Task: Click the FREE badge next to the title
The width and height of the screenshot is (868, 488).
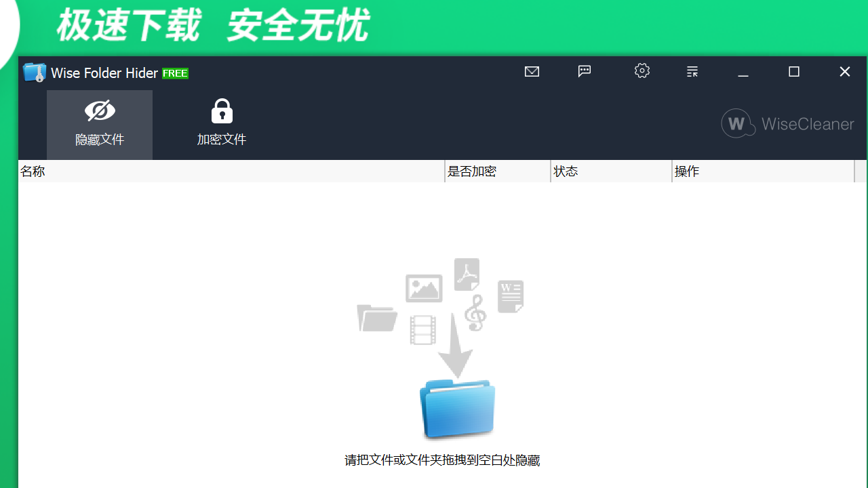Action: [176, 73]
